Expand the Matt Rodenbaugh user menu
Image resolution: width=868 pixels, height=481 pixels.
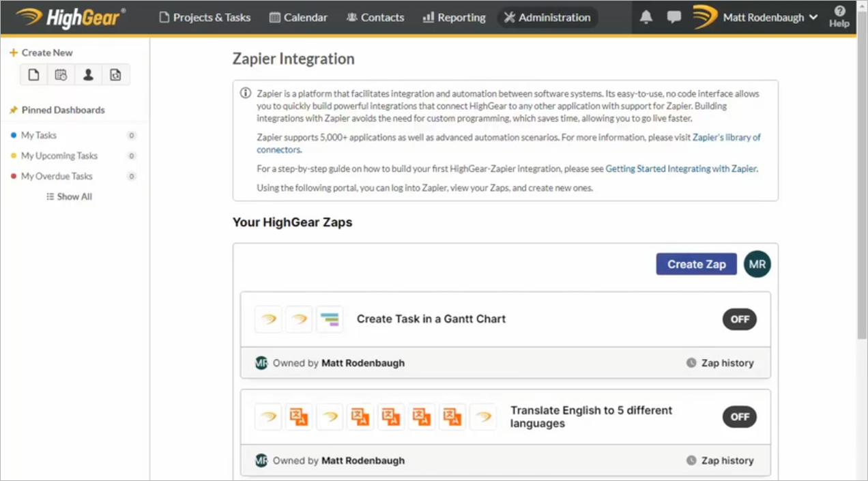click(770, 18)
